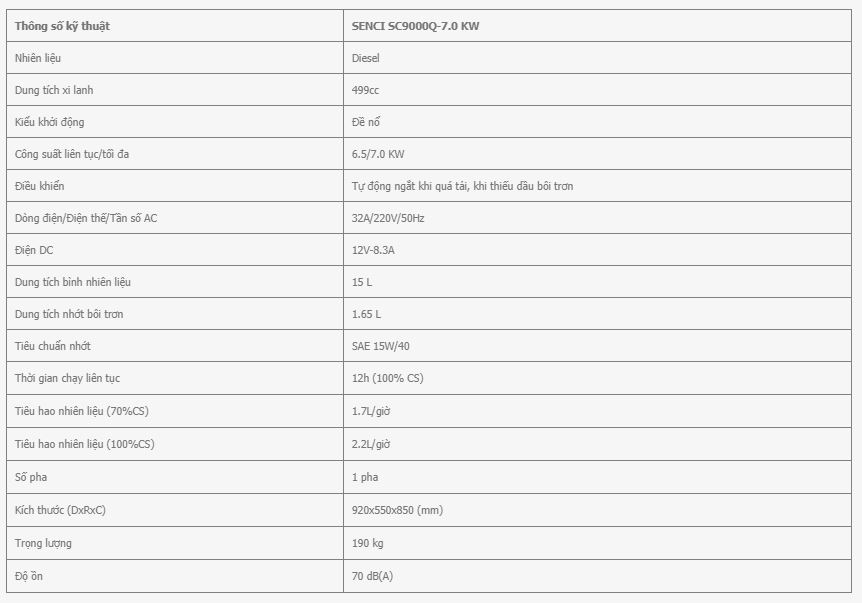
Task: Click the 'Điều khiển' row label
Action: (x=40, y=186)
